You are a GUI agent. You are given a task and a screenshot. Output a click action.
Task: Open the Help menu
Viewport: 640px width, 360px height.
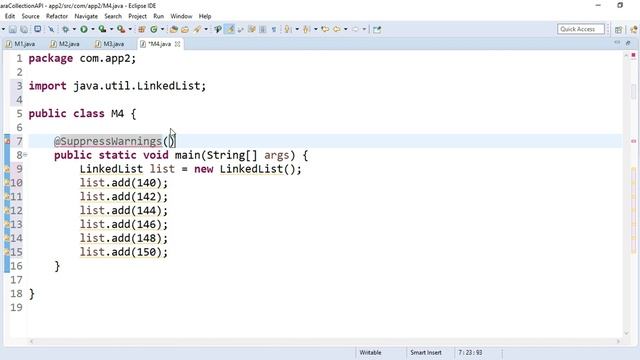point(205,16)
